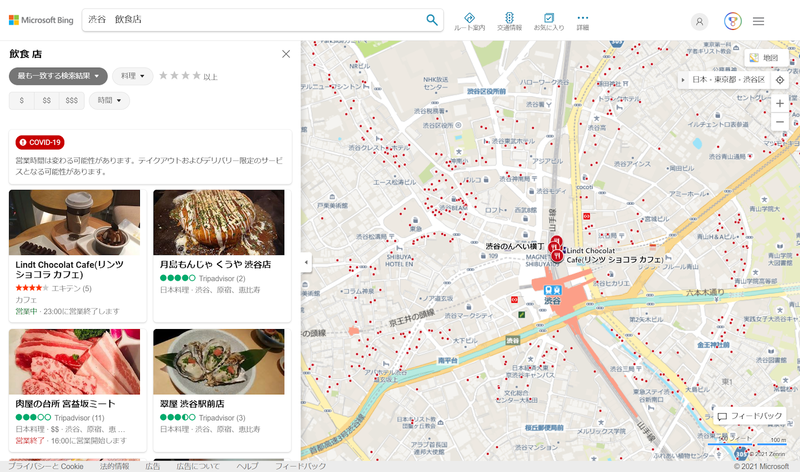The width and height of the screenshot is (800, 472).
Task: Open 広告 footer link
Action: pos(153,466)
